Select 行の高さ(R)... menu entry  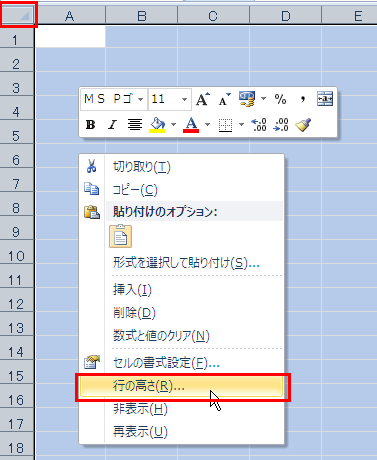(x=181, y=386)
